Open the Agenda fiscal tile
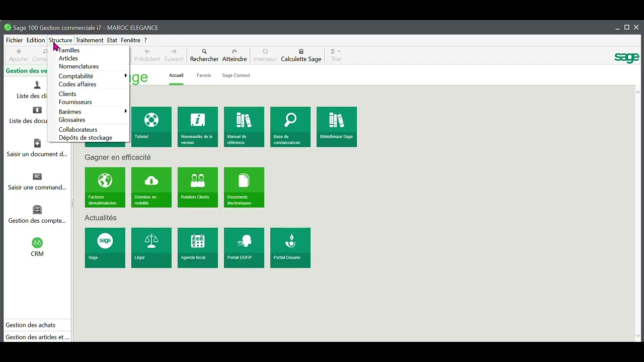This screenshot has height=362, width=644. coord(198,247)
